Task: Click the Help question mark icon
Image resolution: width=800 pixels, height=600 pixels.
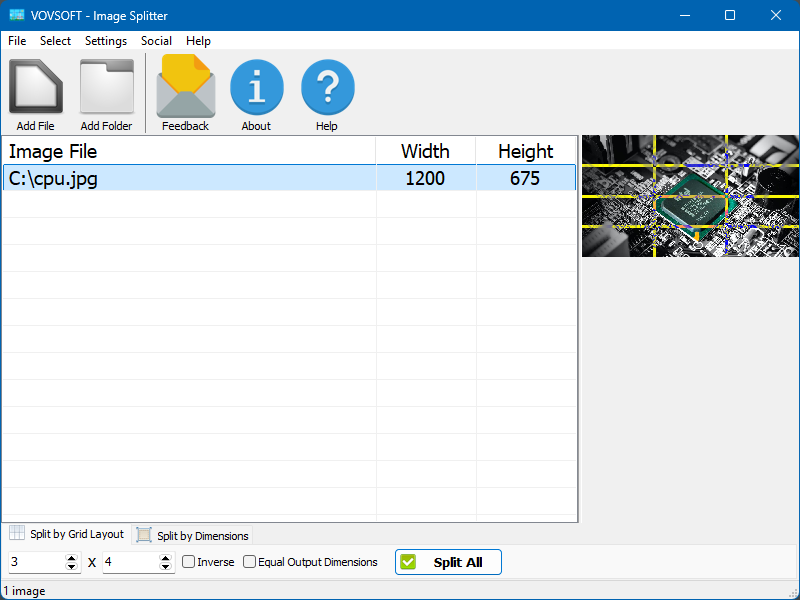Action: pos(327,88)
